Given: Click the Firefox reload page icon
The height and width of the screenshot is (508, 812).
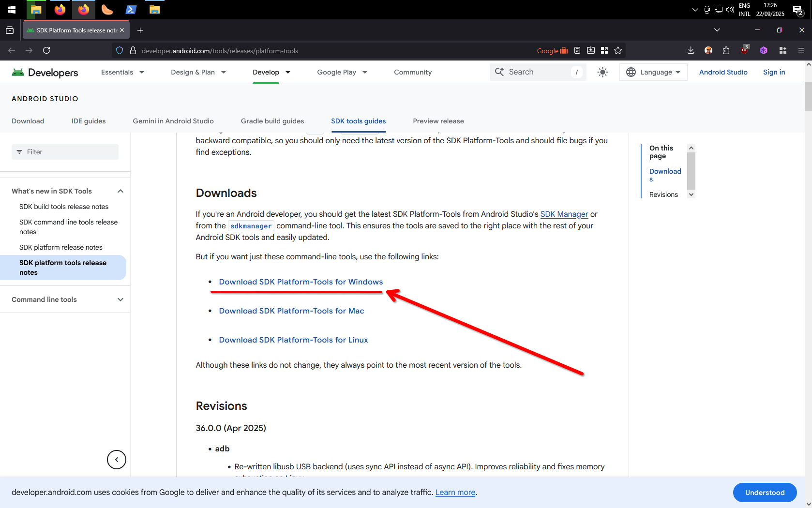Looking at the screenshot, I should coord(46,50).
